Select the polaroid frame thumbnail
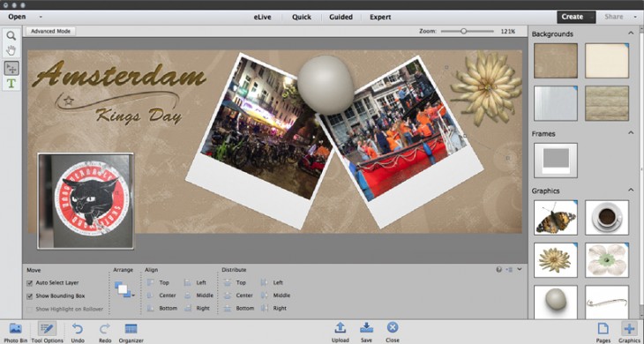The image size is (644, 344). (556, 161)
